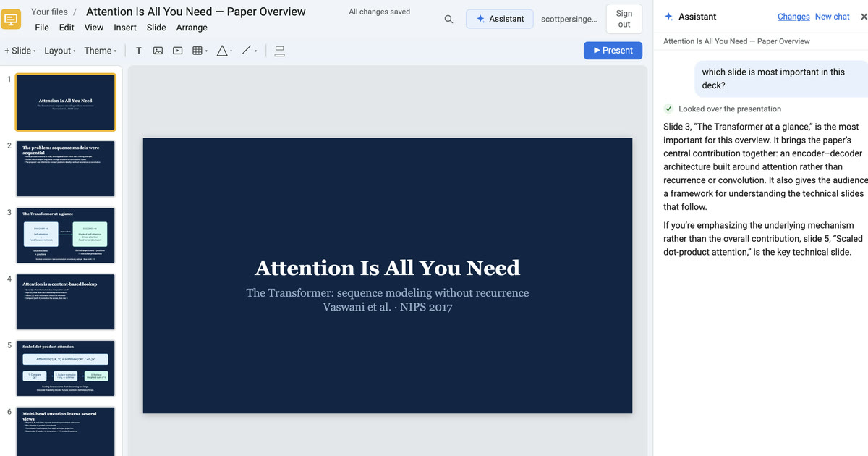The image size is (868, 456).
Task: Click the presentation title in the header
Action: click(196, 12)
